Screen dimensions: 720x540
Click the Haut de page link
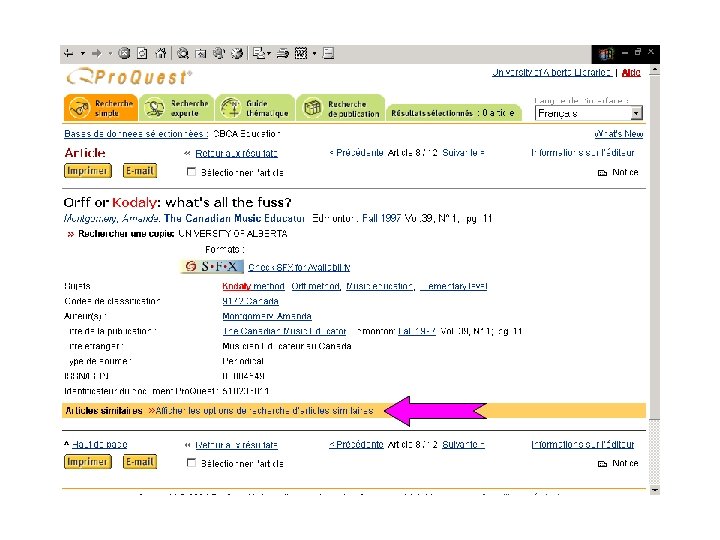(100, 444)
